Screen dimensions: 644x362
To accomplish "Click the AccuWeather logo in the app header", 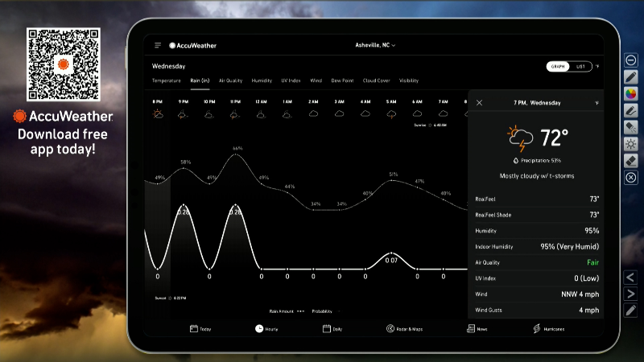I will click(x=192, y=46).
